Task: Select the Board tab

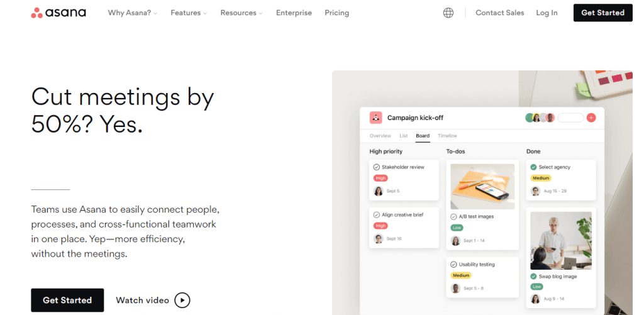Action: pyautogui.click(x=423, y=136)
